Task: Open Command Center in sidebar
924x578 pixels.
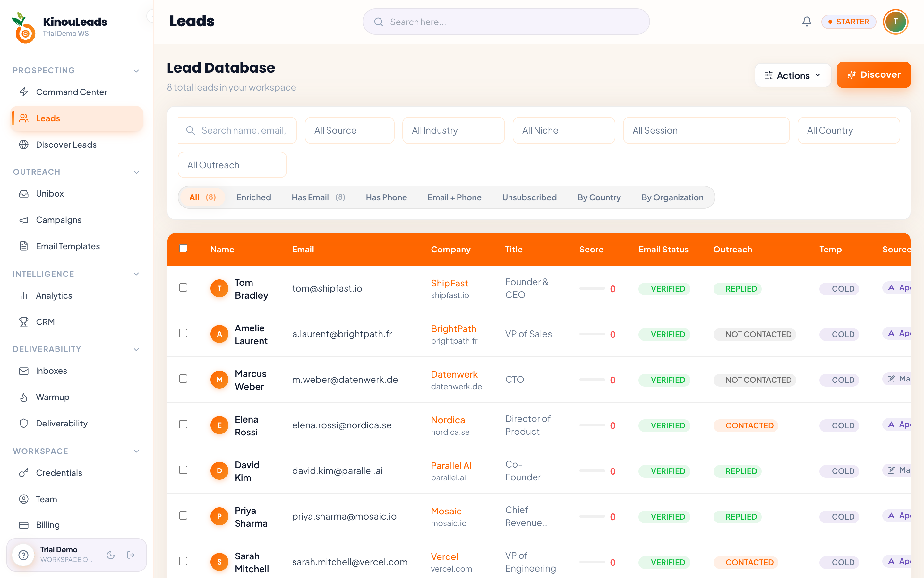Action: coord(77,92)
